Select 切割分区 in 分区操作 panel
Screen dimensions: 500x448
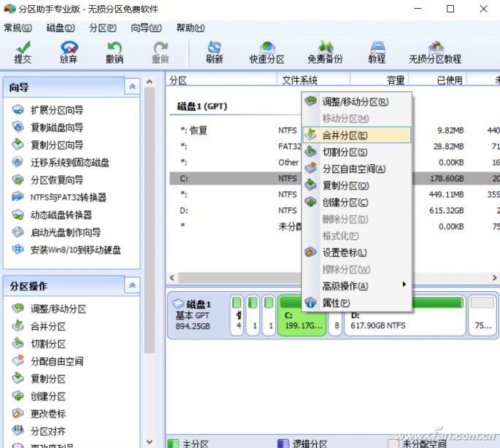[x=39, y=344]
